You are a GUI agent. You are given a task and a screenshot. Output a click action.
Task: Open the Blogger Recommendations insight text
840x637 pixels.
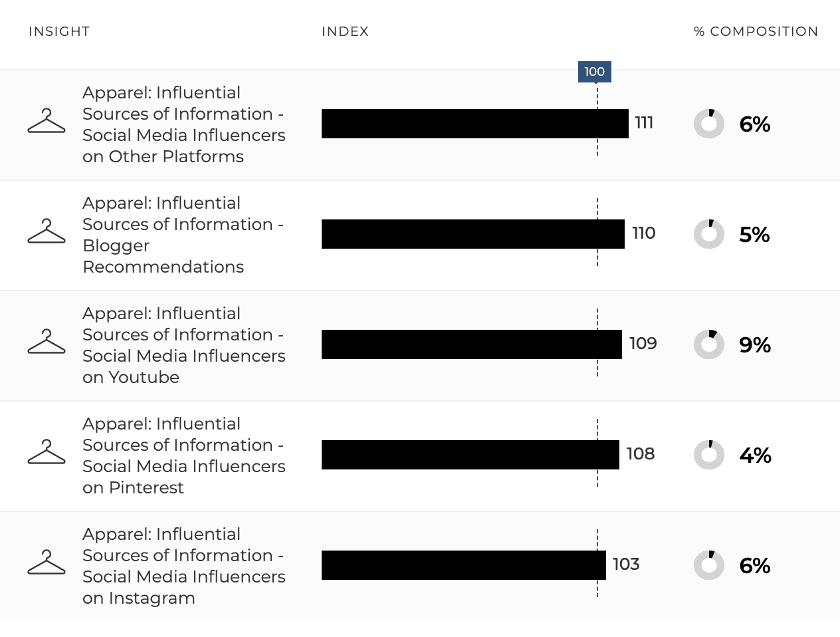[x=183, y=235]
